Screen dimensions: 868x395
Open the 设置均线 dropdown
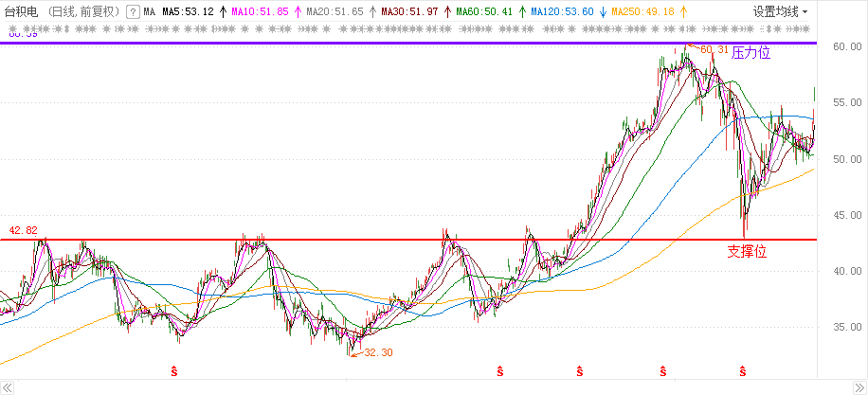(x=780, y=12)
